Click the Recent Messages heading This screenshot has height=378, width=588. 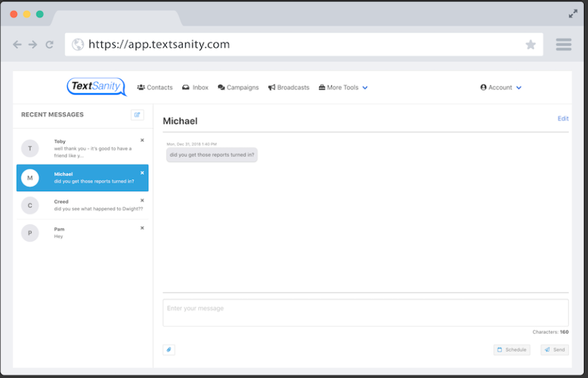pos(52,114)
